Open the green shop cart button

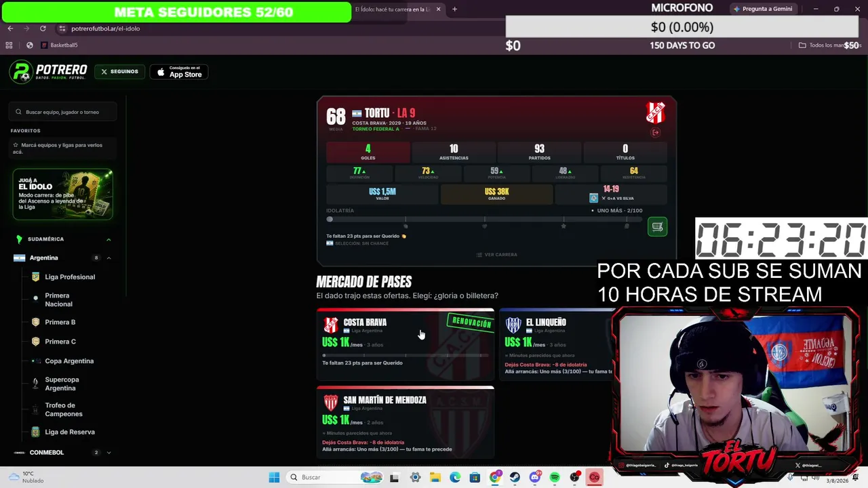point(657,227)
